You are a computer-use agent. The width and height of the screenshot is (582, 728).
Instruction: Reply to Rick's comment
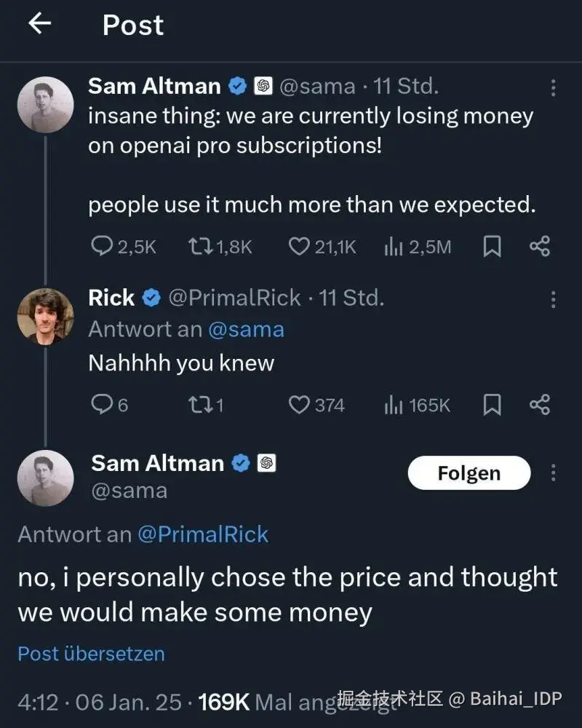pyautogui.click(x=101, y=405)
